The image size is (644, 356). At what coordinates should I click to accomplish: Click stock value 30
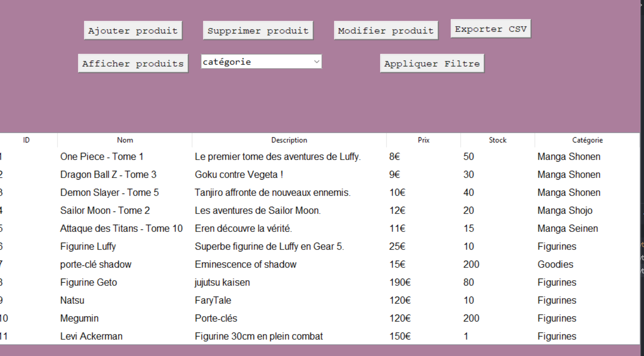[x=469, y=174]
